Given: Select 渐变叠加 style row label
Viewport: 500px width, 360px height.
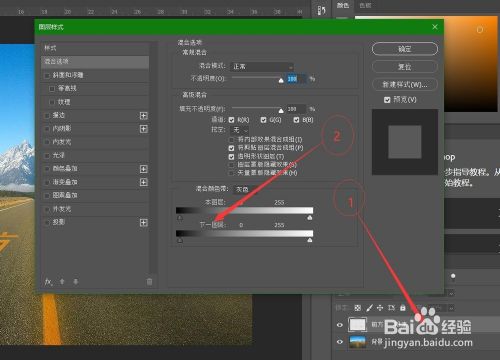Looking at the screenshot, I should 65,182.
